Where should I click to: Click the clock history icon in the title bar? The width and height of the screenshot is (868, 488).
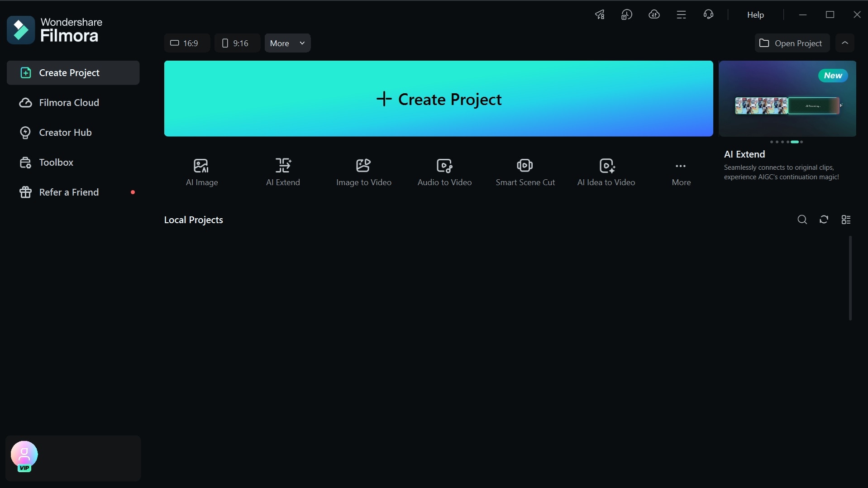click(x=627, y=14)
